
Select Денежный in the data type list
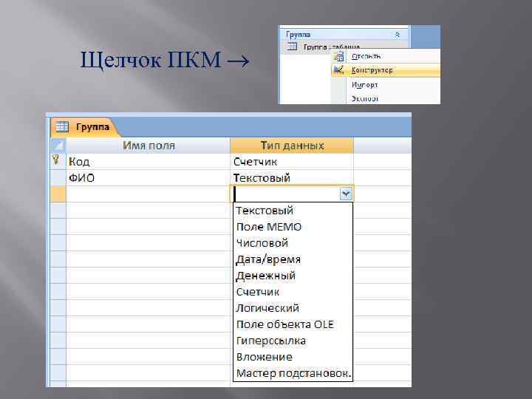point(293,276)
